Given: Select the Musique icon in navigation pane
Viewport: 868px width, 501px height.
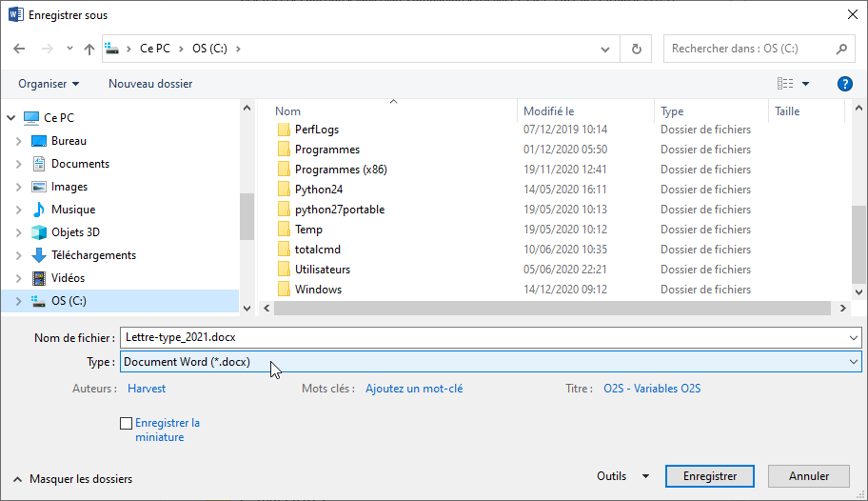Looking at the screenshot, I should pos(39,210).
